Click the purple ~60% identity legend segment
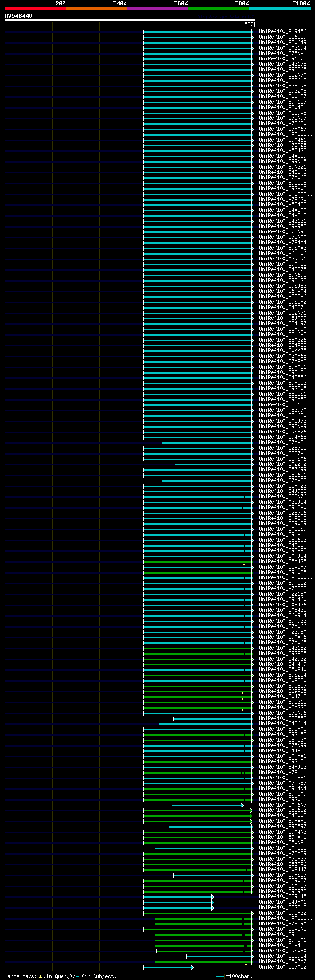315x980 pixels. [157, 9]
